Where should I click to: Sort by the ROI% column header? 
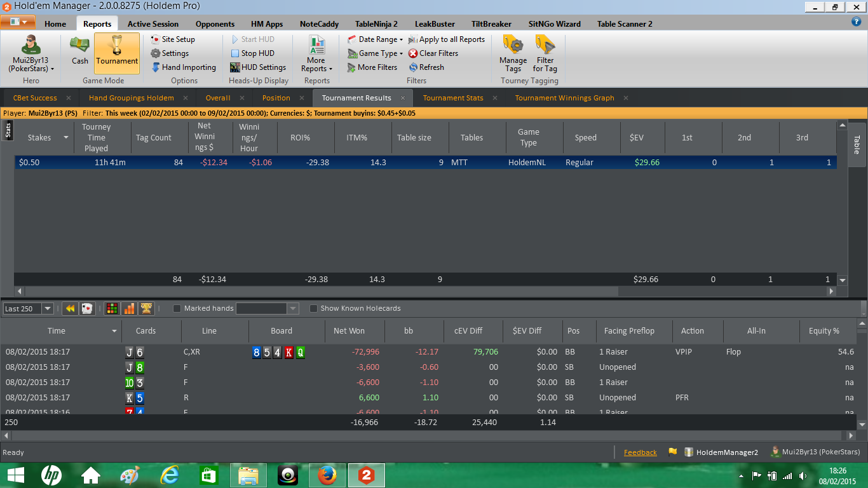click(300, 137)
